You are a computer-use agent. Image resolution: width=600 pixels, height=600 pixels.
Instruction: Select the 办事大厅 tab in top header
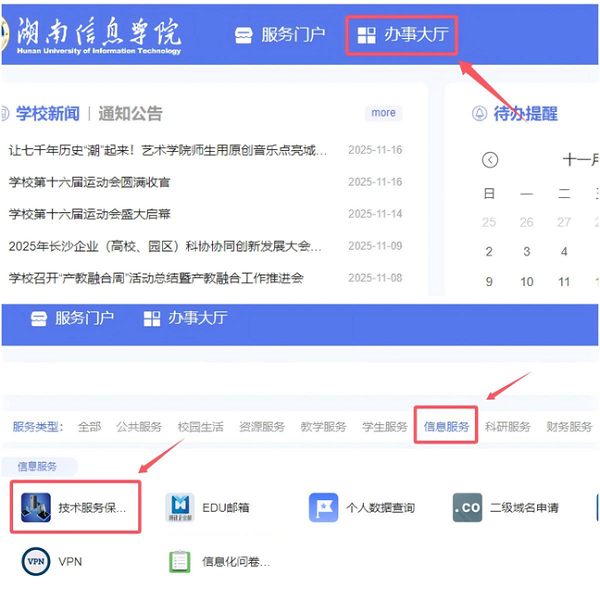(x=403, y=35)
